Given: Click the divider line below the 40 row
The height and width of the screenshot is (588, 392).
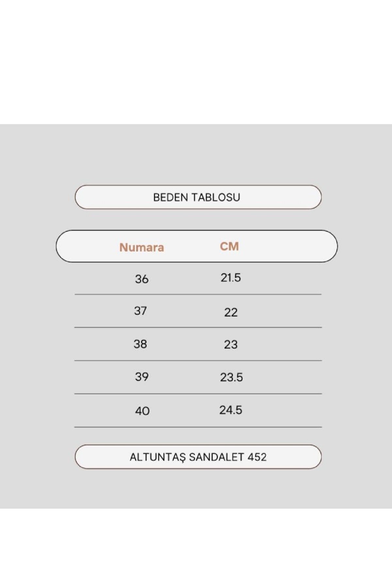Looking at the screenshot, I should 198,427.
